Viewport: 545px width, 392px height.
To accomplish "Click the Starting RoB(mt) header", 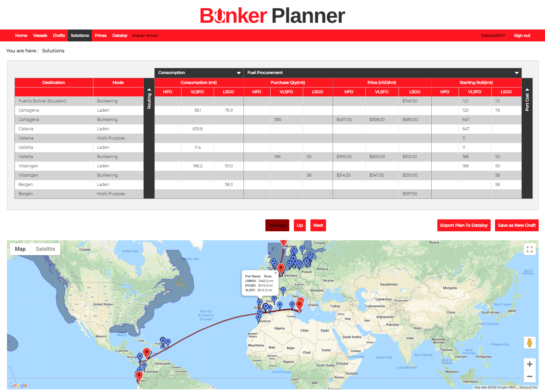I will pos(476,83).
